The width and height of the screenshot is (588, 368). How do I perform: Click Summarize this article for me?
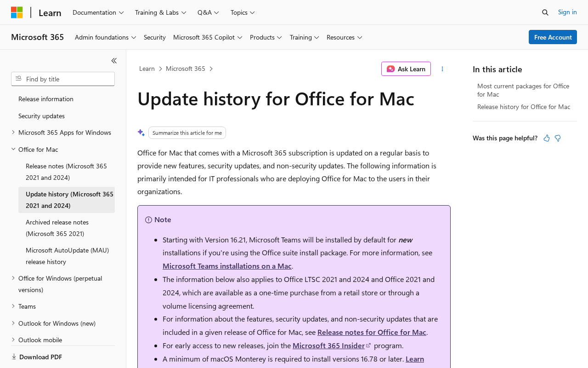(187, 132)
